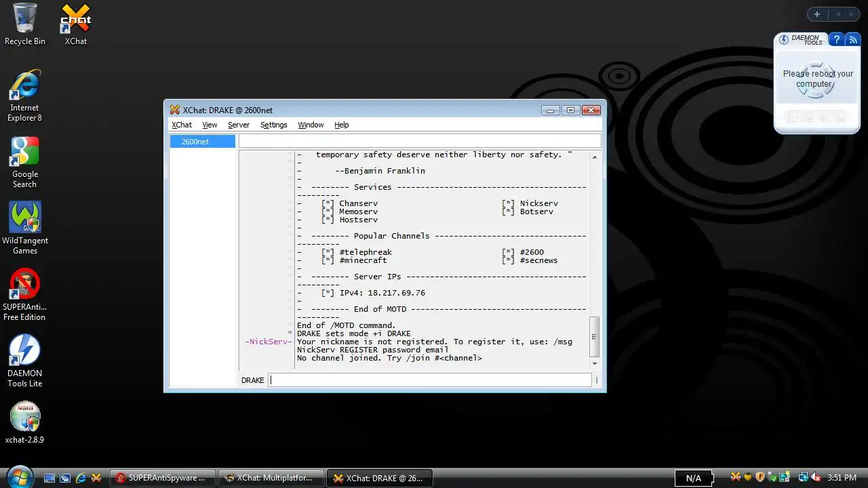868x488 pixels.
Task: Click the #telephreak channel text
Action: click(x=366, y=252)
